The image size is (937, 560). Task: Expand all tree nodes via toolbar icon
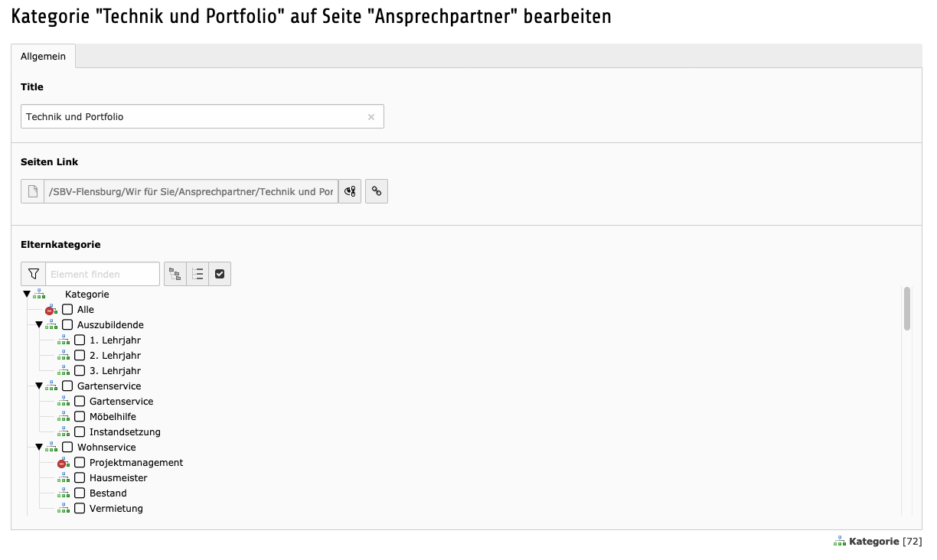tap(175, 274)
